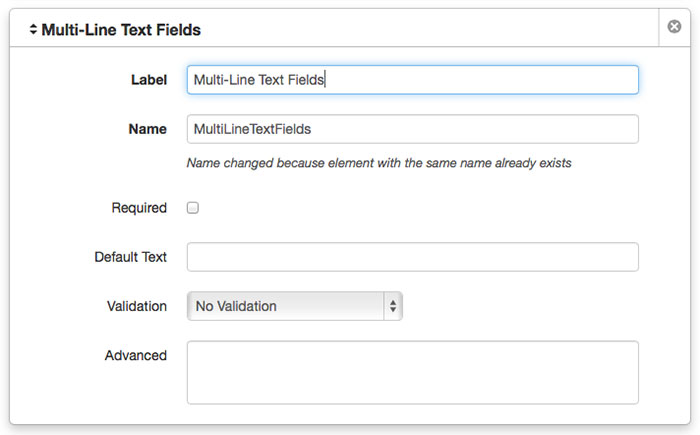Click inside the Advanced text area
Viewport: 700px width, 435px height.
pos(412,372)
